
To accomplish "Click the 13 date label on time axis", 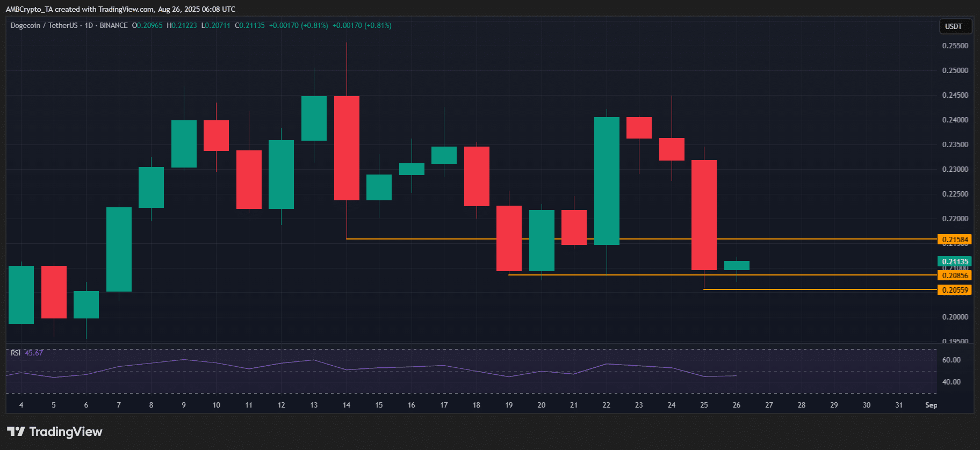I will 314,405.
